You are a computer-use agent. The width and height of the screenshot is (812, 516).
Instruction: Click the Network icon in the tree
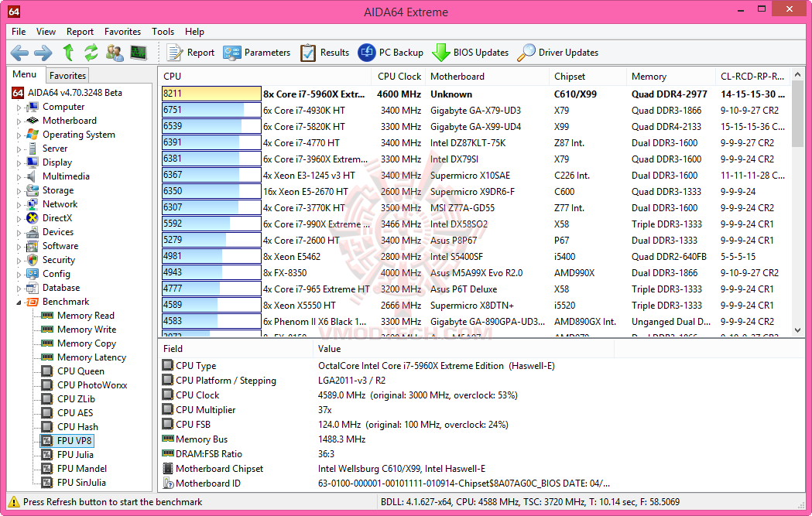point(33,204)
